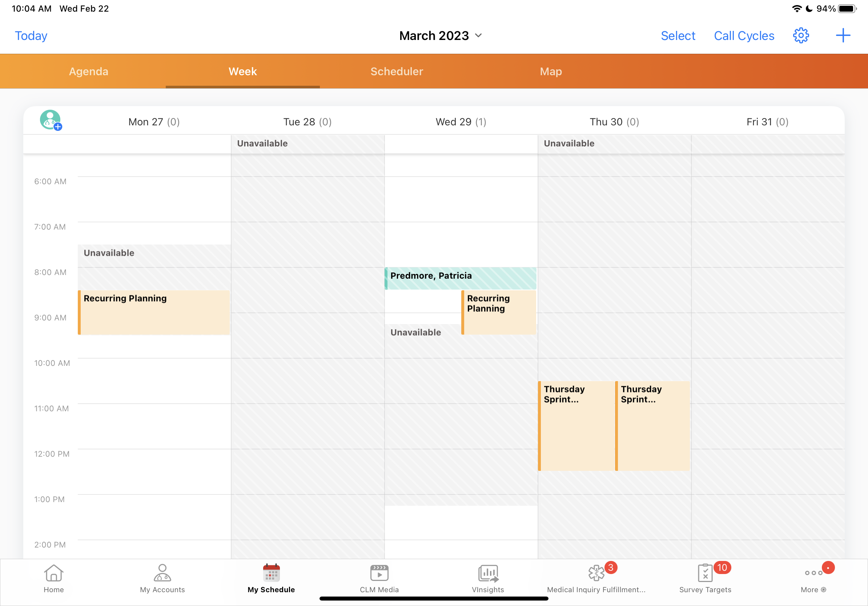The image size is (868, 606).
Task: Open Call Cycles
Action: (x=744, y=36)
